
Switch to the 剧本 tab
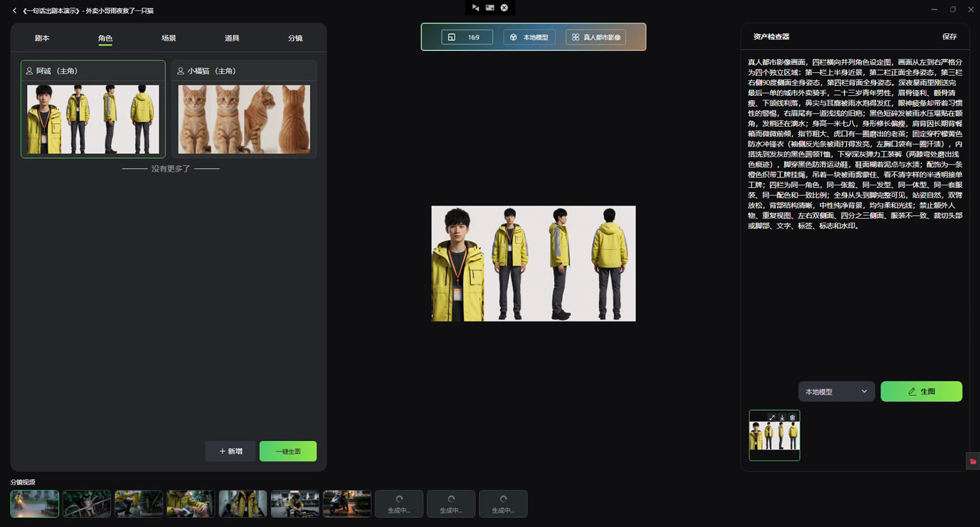(x=42, y=38)
